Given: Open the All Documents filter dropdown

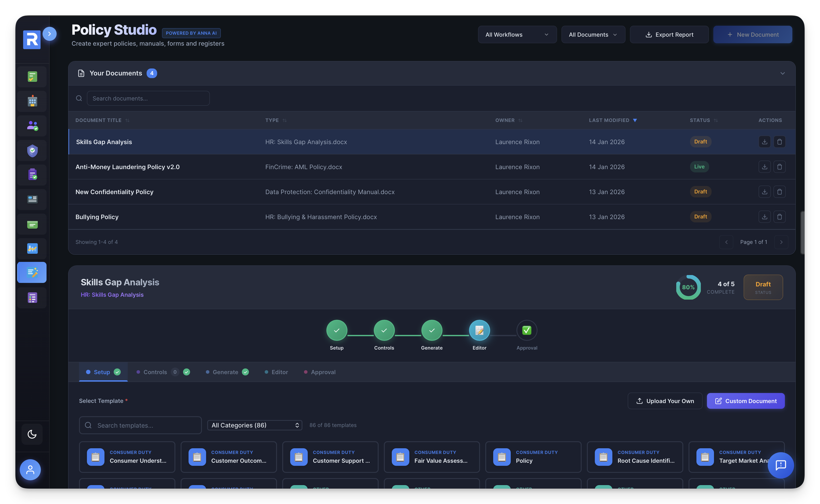Looking at the screenshot, I should (x=593, y=34).
